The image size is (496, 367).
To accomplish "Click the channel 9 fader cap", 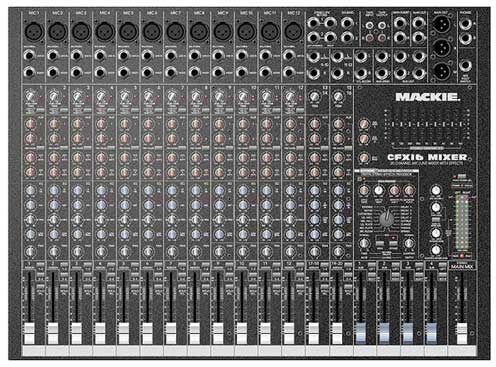I will tap(218, 333).
